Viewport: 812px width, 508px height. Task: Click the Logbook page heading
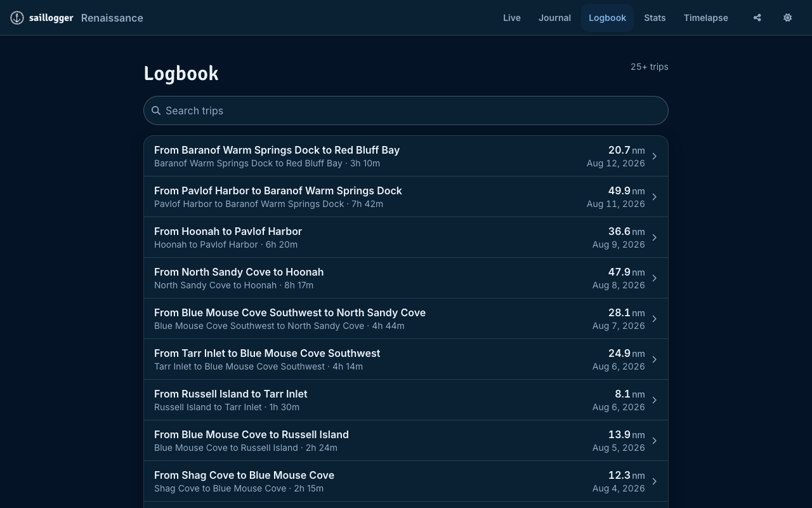coord(181,74)
